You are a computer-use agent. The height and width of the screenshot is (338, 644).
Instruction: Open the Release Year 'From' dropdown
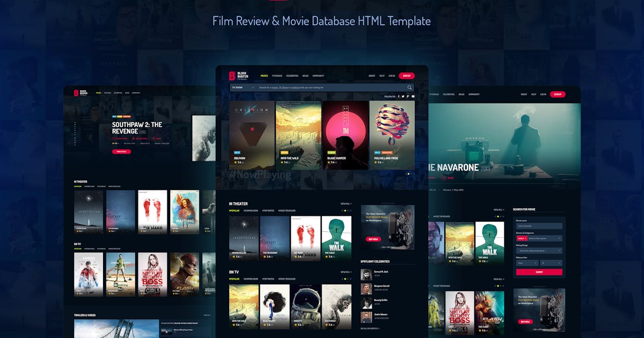coord(527,263)
